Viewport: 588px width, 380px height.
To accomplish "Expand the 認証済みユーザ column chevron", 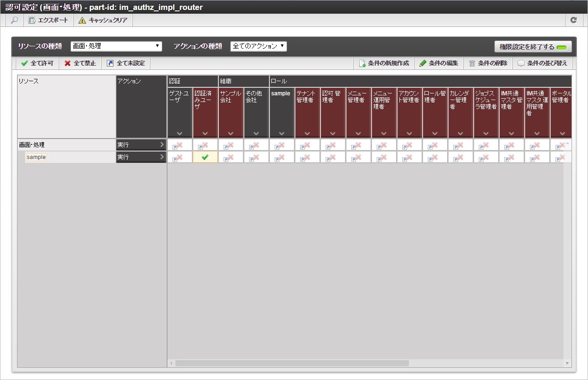I will click(205, 134).
